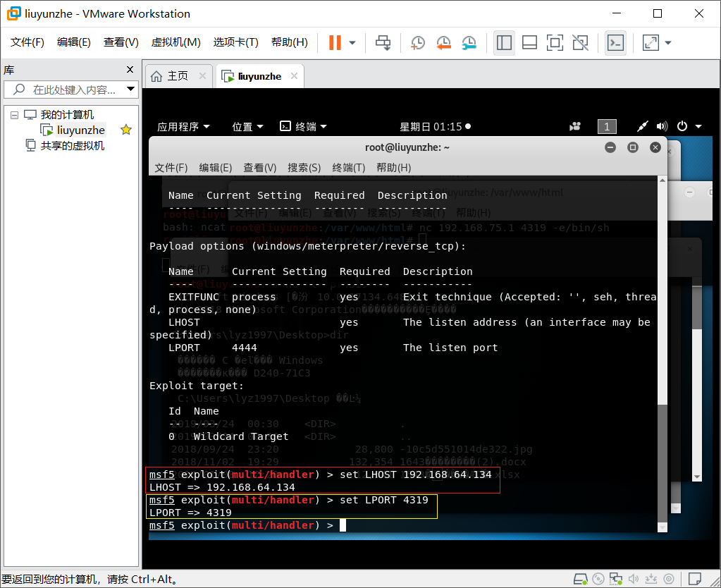Open the snapshot manager icon

pyautogui.click(x=469, y=43)
